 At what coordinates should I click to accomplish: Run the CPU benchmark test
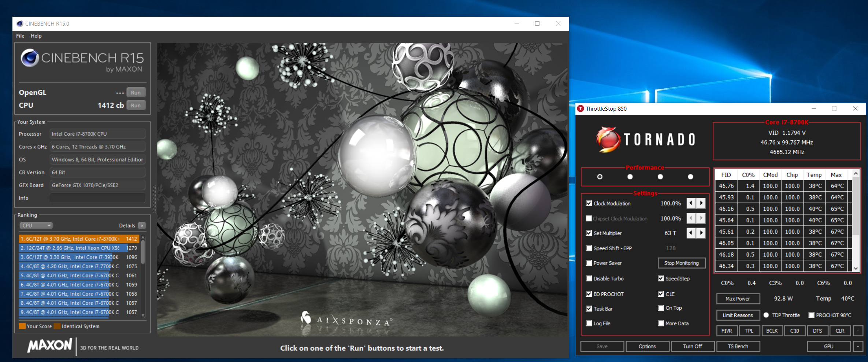point(136,106)
